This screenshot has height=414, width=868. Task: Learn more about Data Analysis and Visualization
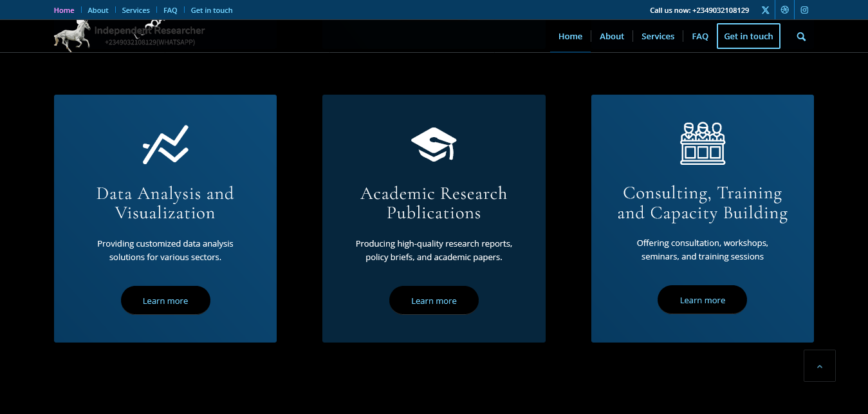tap(165, 301)
